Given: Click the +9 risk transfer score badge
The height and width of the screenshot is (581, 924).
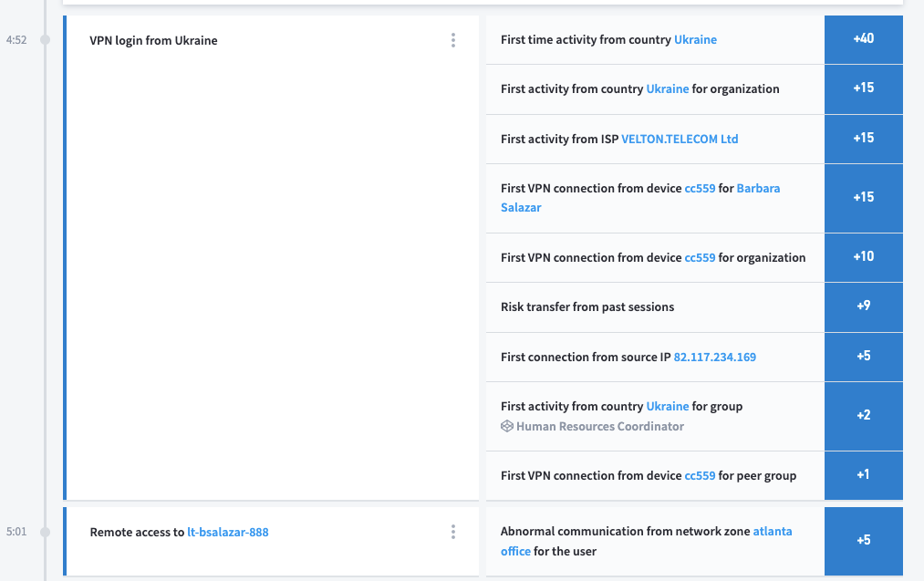Looking at the screenshot, I should [x=863, y=306].
